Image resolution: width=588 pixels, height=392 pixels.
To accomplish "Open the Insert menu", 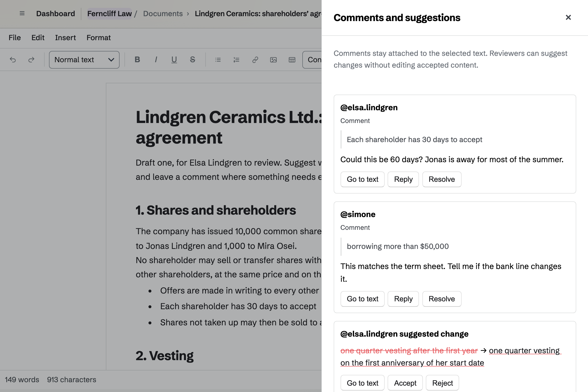I will [65, 38].
